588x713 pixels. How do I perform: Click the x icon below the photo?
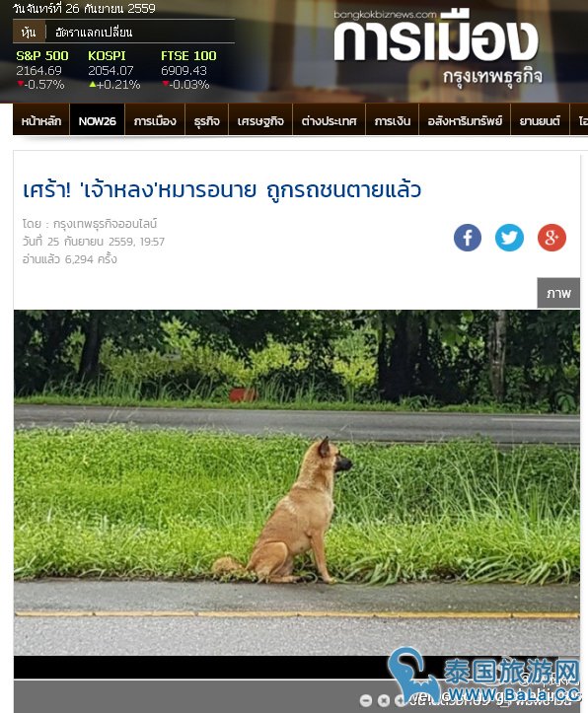click(384, 700)
